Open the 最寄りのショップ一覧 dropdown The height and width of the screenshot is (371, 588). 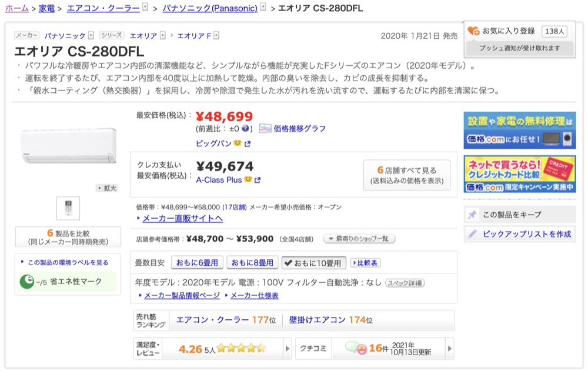pos(359,239)
